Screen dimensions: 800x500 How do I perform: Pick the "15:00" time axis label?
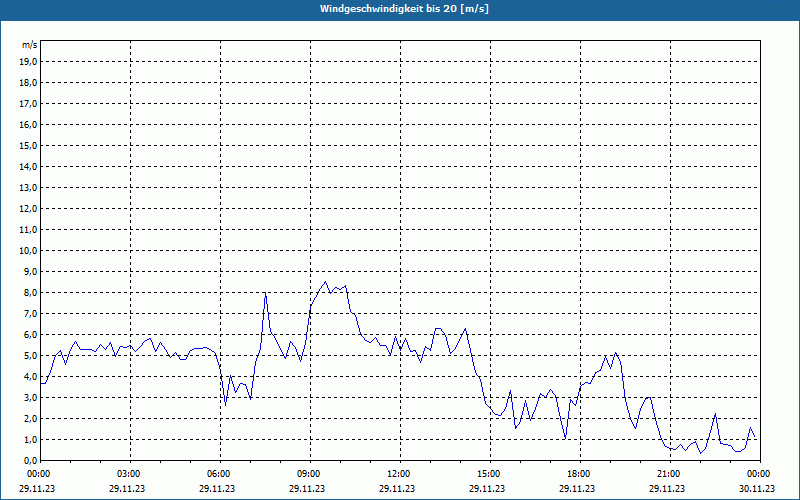[x=488, y=474]
